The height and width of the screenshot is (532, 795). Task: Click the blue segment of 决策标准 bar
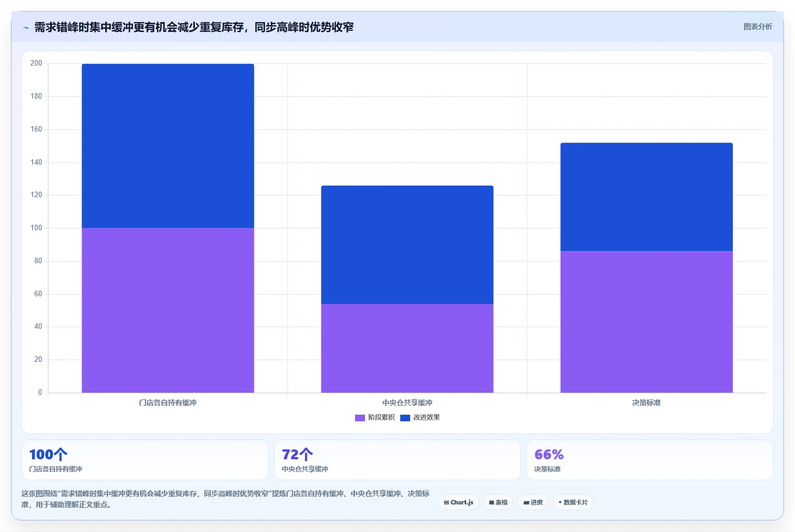pos(647,197)
